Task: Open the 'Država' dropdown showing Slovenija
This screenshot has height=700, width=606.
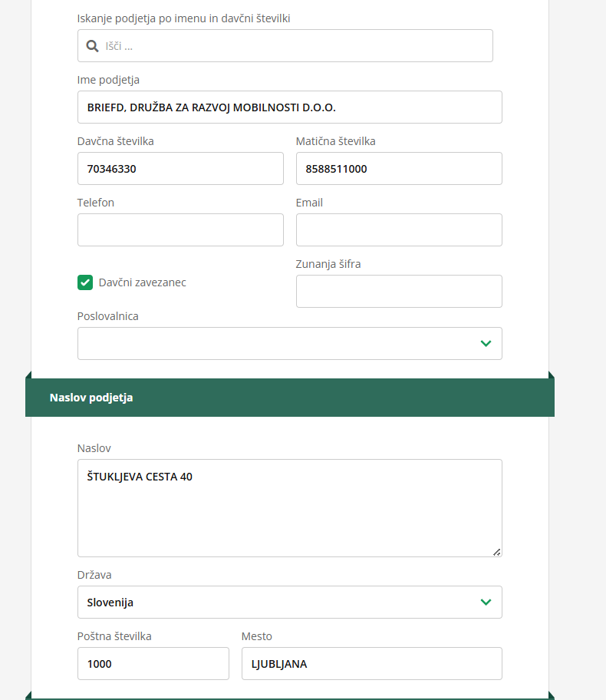Action: pos(276,603)
